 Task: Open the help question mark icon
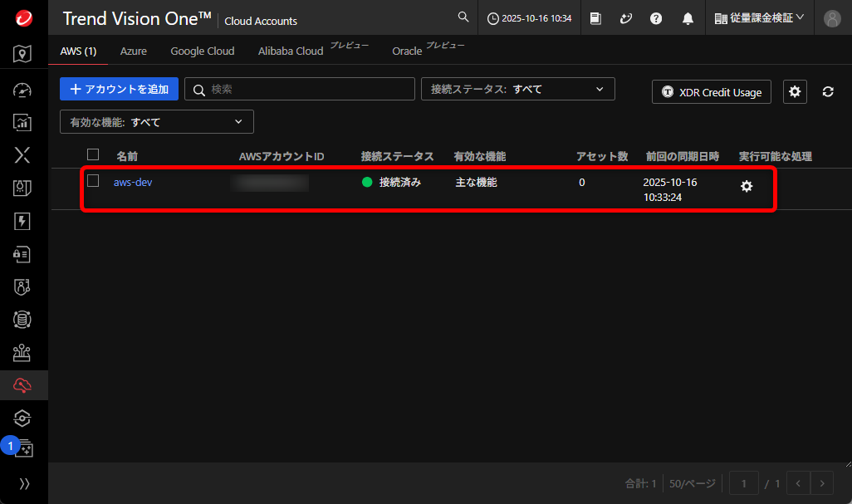(656, 18)
